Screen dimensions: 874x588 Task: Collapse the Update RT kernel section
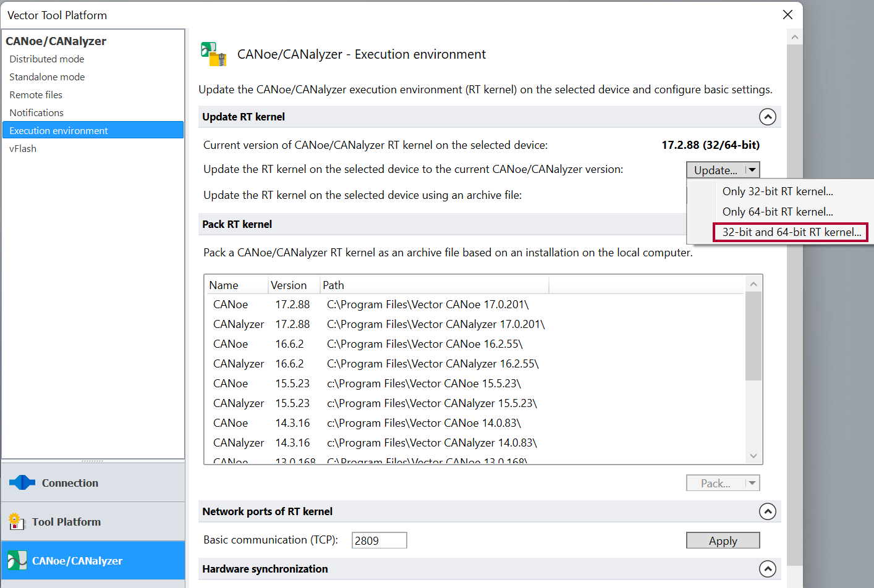pyautogui.click(x=767, y=117)
